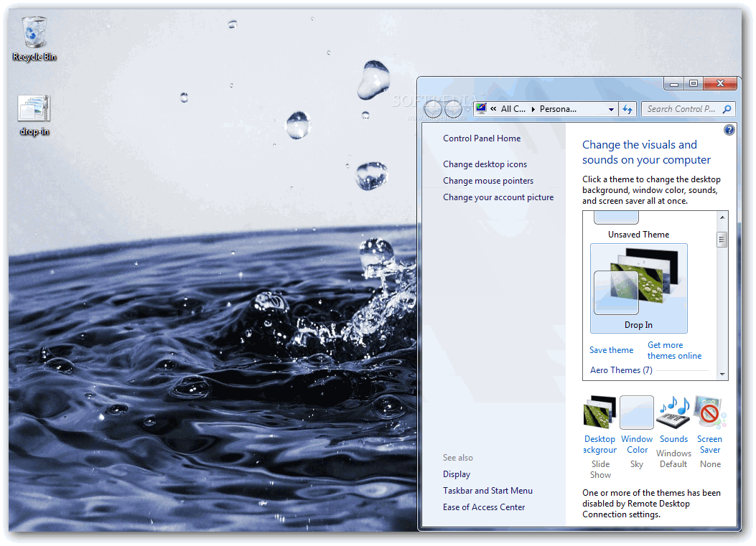This screenshot has height=546, width=756.
Task: Open Taskbar and Start Menu link
Action: pyautogui.click(x=487, y=491)
